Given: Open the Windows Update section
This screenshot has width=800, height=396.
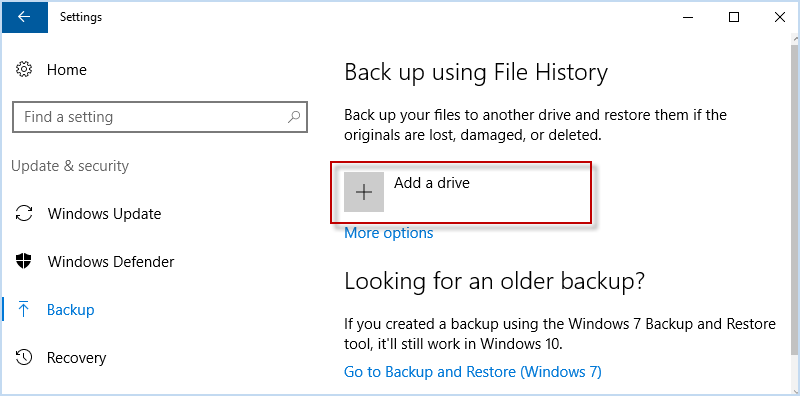Looking at the screenshot, I should (x=104, y=213).
